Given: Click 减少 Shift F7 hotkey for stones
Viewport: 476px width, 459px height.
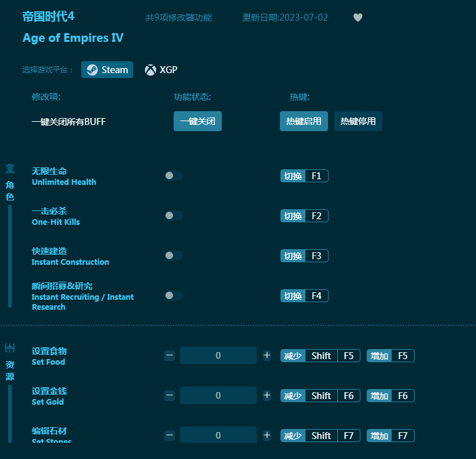Looking at the screenshot, I should click(x=320, y=436).
